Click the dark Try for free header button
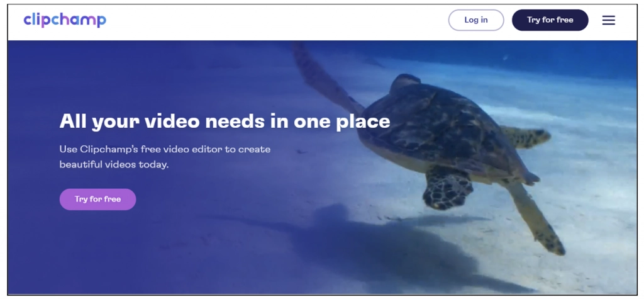The width and height of the screenshot is (644, 299). (550, 20)
